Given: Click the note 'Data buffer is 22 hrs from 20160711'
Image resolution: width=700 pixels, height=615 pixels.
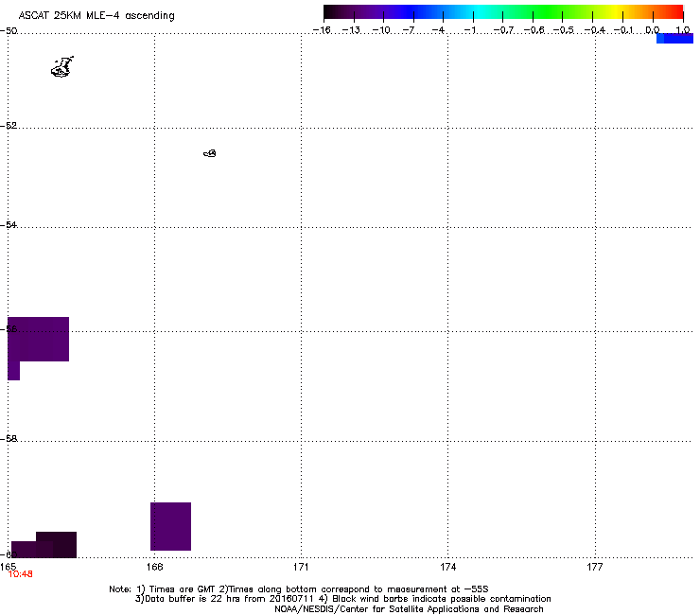Looking at the screenshot, I should click(x=224, y=599).
